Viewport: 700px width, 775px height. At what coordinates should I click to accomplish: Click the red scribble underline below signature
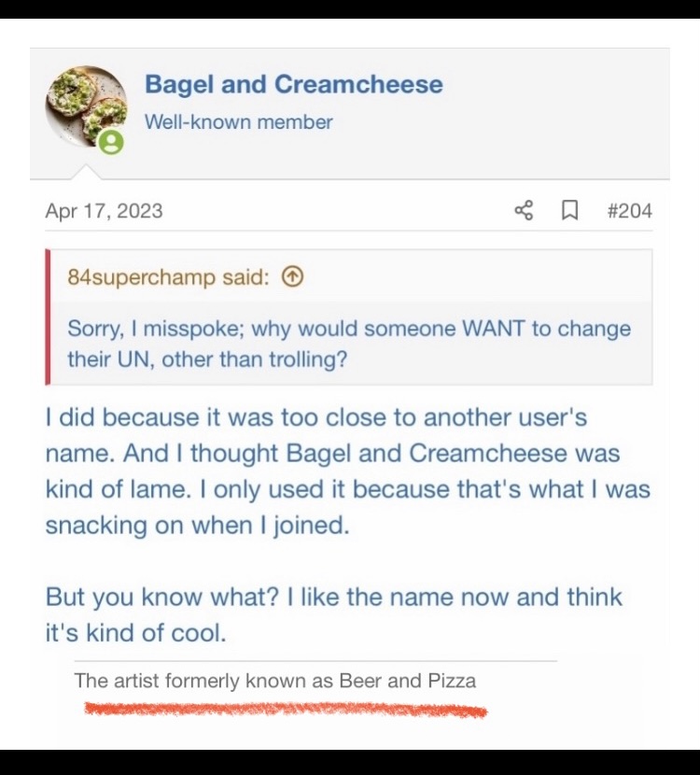[x=285, y=711]
